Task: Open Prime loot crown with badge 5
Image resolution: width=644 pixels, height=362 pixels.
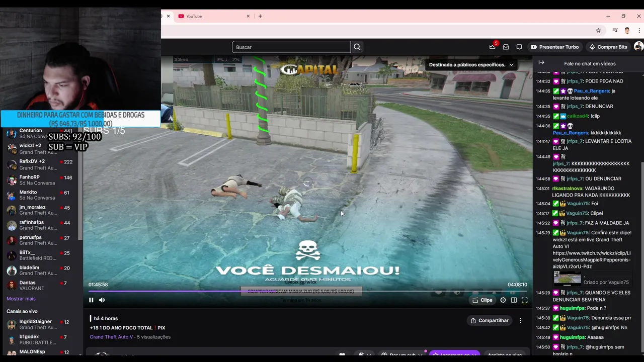Action: pyautogui.click(x=493, y=47)
